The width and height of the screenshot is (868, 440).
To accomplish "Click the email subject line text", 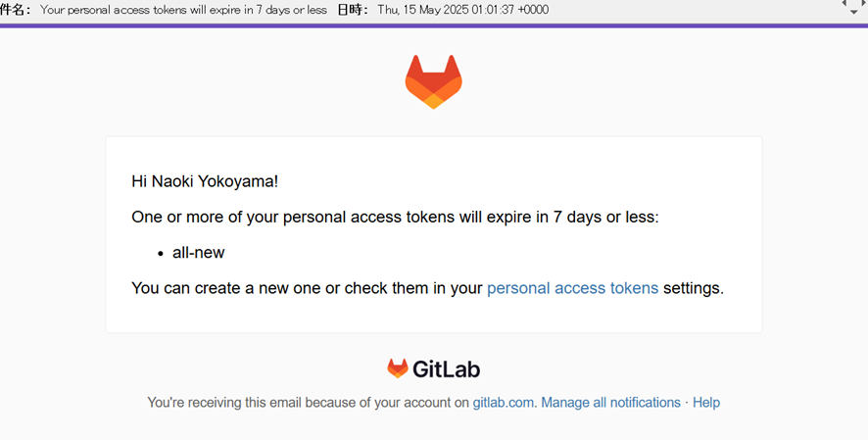I will (x=183, y=10).
